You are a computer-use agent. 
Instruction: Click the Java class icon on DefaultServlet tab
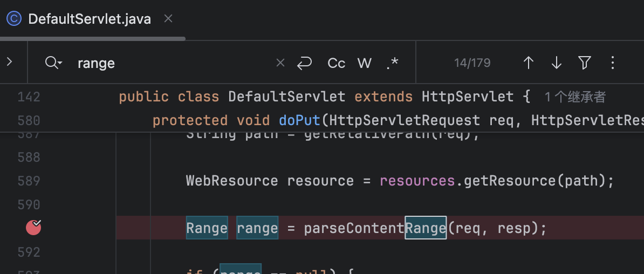(13, 19)
